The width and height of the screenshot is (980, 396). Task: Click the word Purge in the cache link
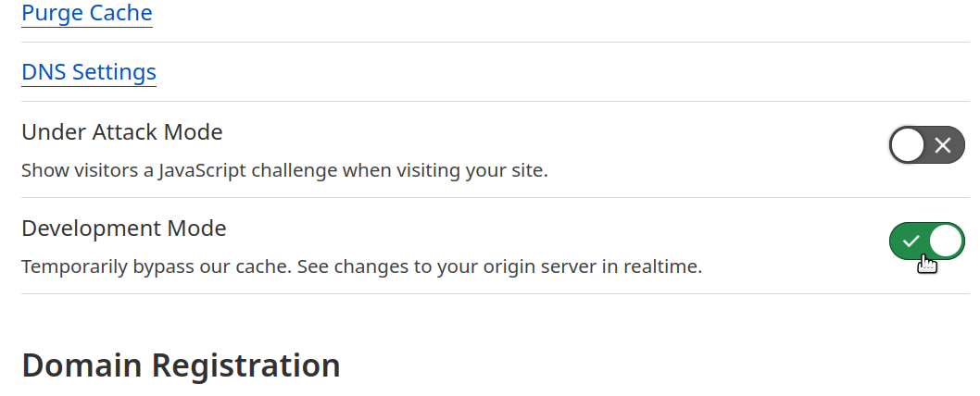(x=51, y=13)
